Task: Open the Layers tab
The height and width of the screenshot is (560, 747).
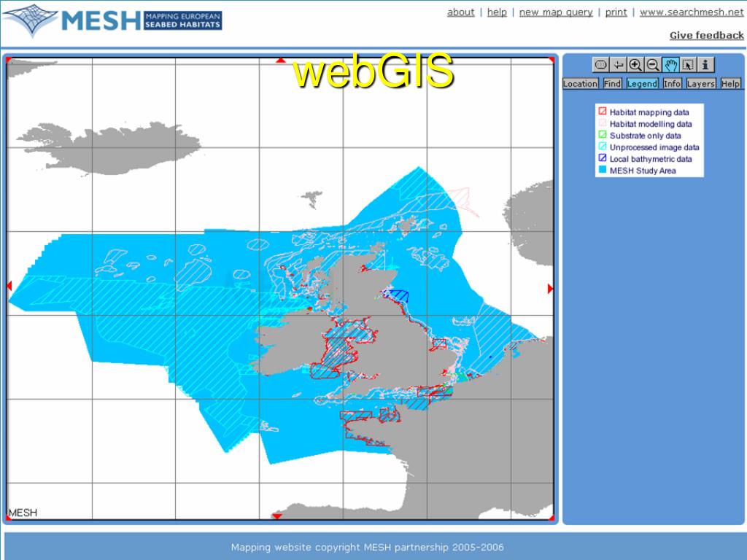Action: coord(701,84)
